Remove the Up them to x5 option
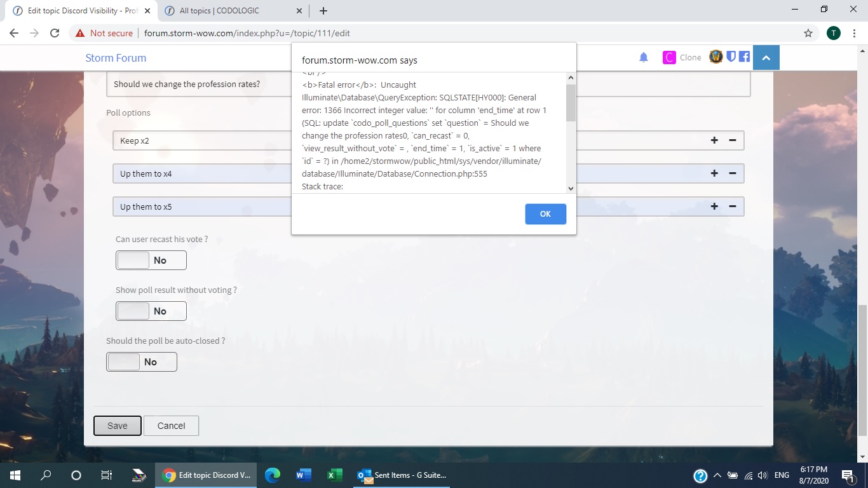The image size is (868, 488). coord(732,207)
